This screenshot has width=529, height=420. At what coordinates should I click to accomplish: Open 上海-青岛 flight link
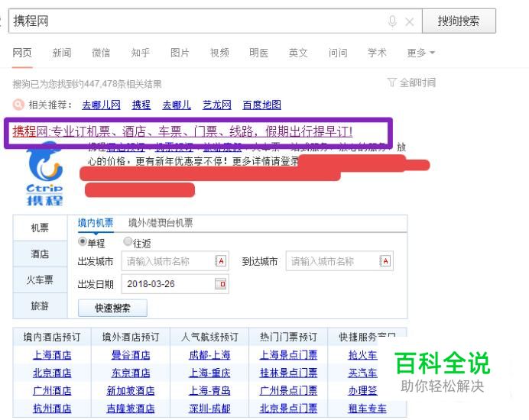point(210,391)
